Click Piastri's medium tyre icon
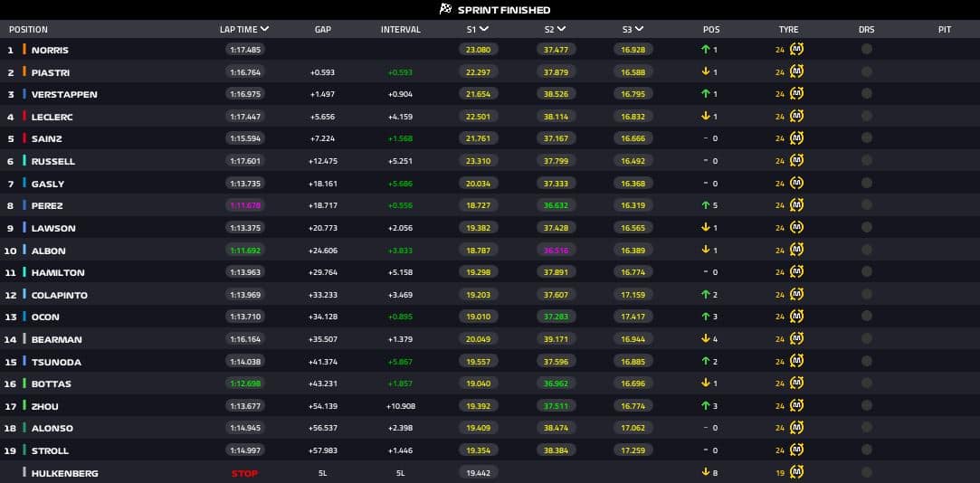 tap(796, 71)
